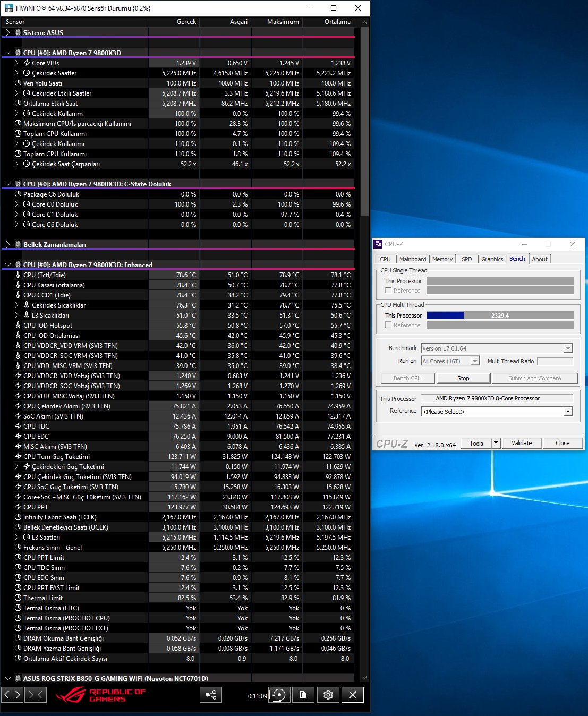Expand the Core C0 Doluluk row

click(16, 204)
